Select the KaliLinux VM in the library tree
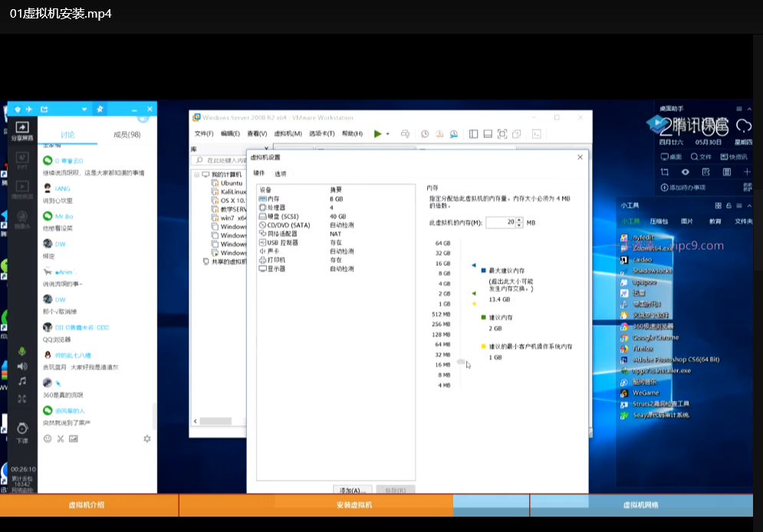The width and height of the screenshot is (763, 532). (x=229, y=192)
